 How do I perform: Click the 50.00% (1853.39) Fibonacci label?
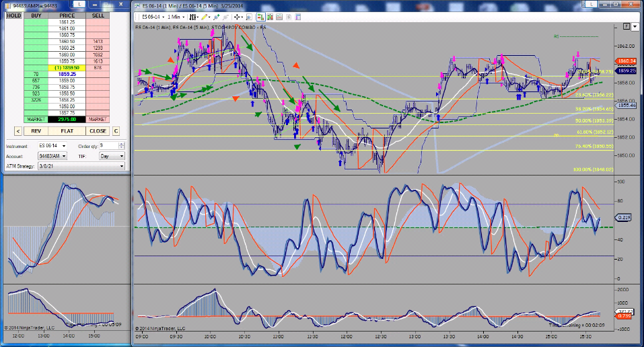[x=594, y=121]
